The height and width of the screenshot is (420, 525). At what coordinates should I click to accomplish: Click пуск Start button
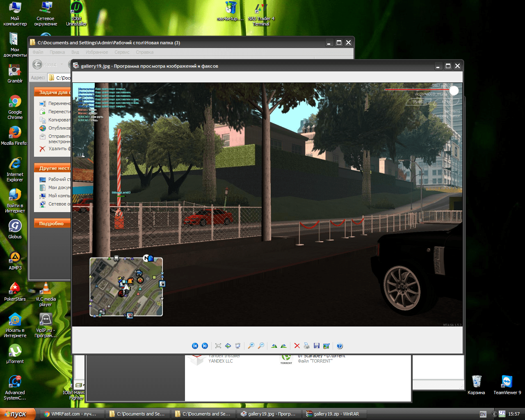coord(18,414)
